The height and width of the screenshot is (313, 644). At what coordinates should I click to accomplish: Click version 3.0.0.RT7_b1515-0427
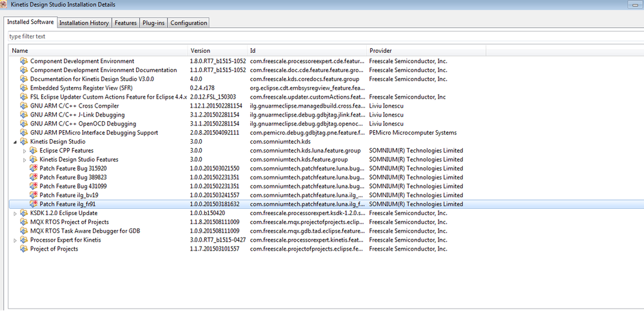[218, 240]
